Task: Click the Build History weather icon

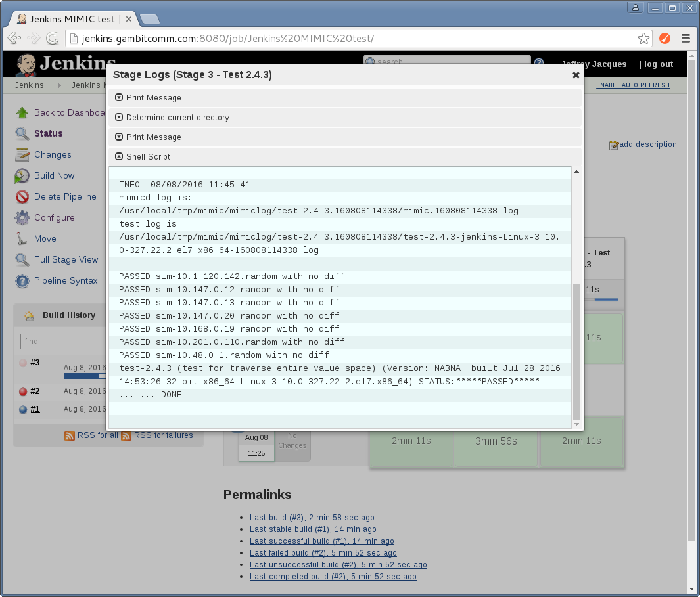Action: click(30, 316)
